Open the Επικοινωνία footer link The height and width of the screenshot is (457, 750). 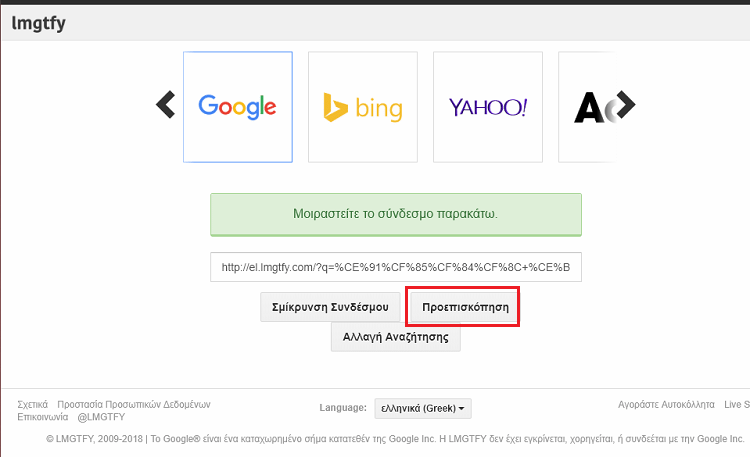point(43,417)
